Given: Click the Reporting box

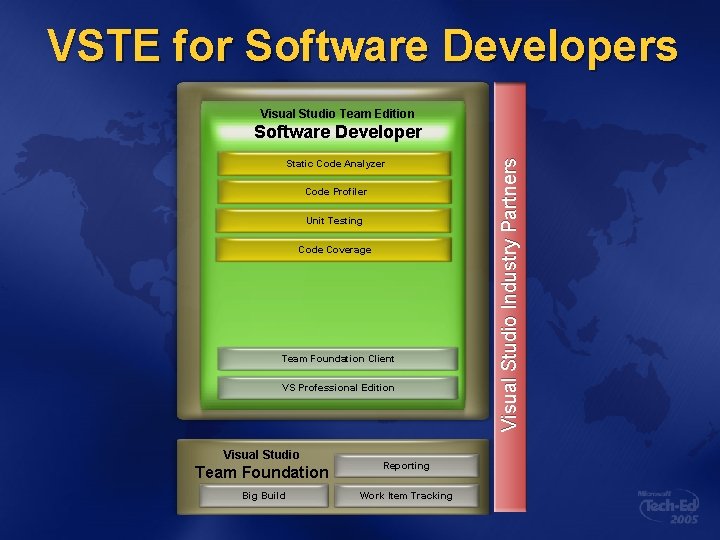Looking at the screenshot, I should pyautogui.click(x=406, y=466).
